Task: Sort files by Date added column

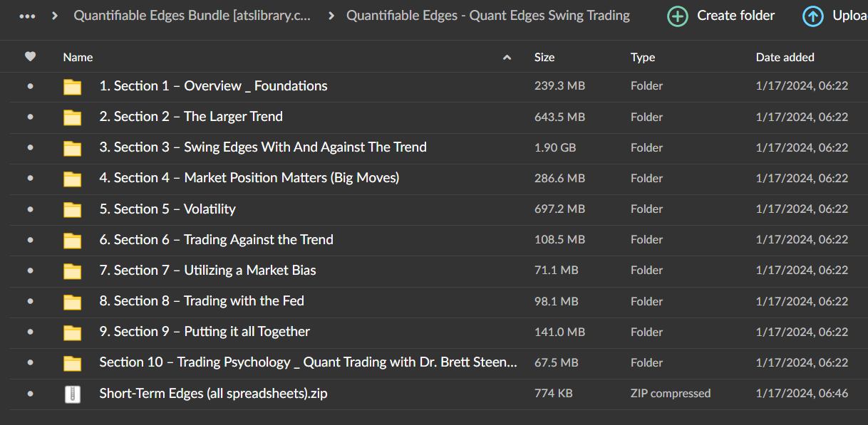Action: [785, 57]
